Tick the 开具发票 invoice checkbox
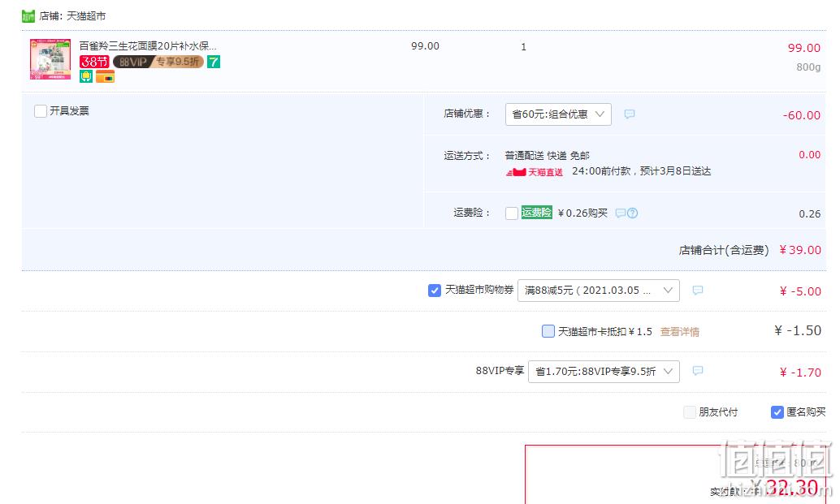 tap(41, 111)
